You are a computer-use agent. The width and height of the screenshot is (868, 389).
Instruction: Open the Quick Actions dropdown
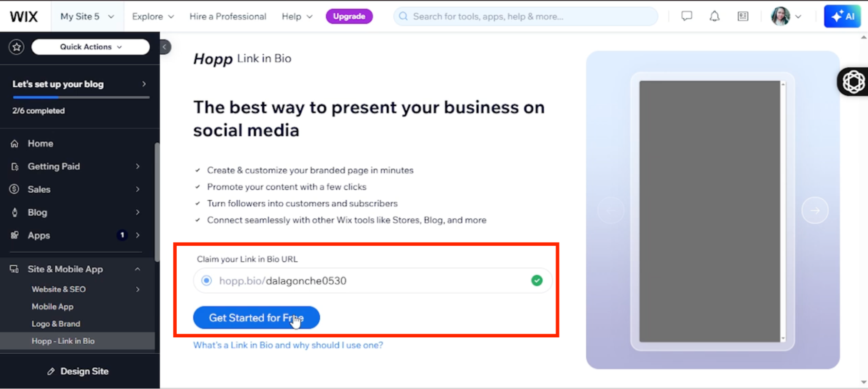pos(90,47)
